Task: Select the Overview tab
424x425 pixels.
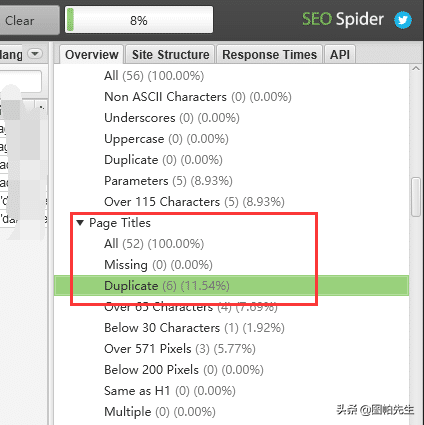Action: pos(92,55)
